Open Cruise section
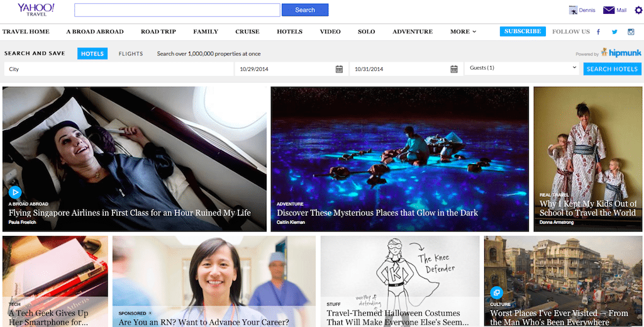This screenshot has width=644, height=327. [247, 31]
